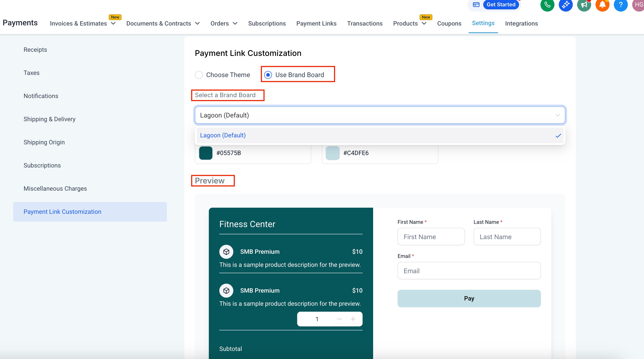Click the #05575B dark teal color swatch
Viewport: 644px width, 359px height.
[206, 153]
